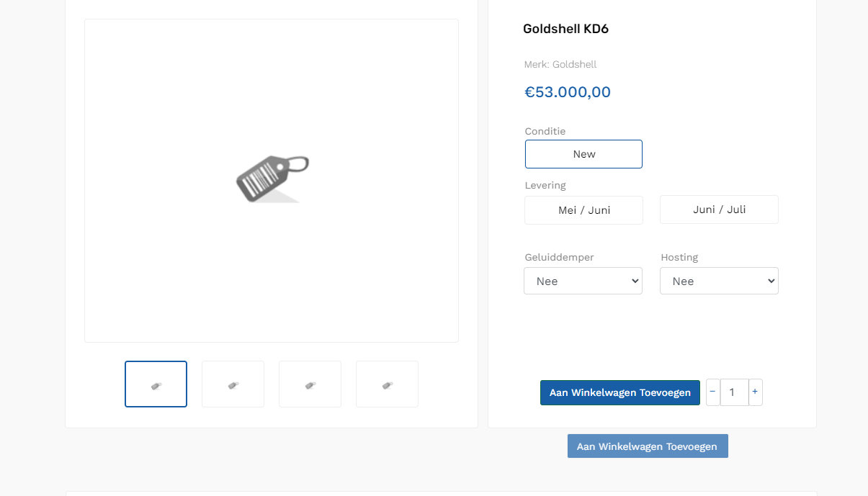Click the Merk: Goldshell brand text
Viewport: 868px width, 496px height.
[x=560, y=65]
